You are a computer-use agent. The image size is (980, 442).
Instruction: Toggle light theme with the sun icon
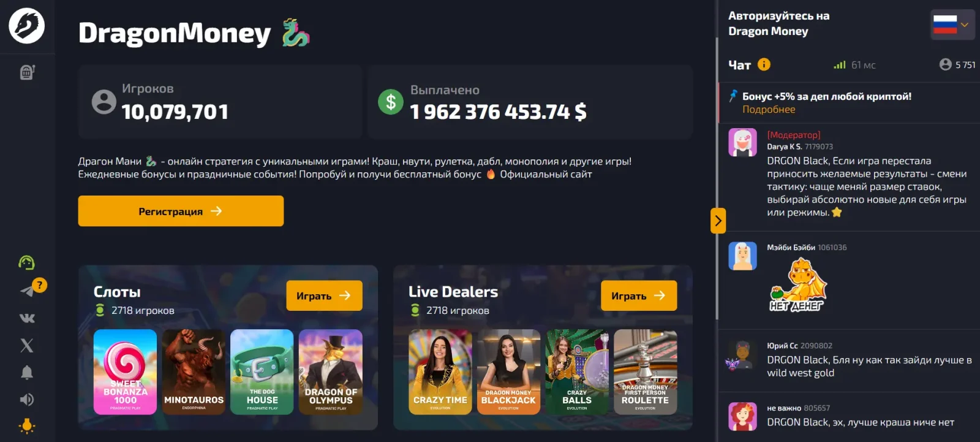(27, 426)
